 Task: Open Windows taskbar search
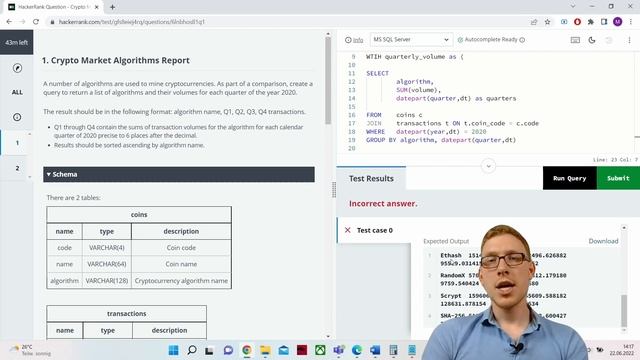click(191, 350)
